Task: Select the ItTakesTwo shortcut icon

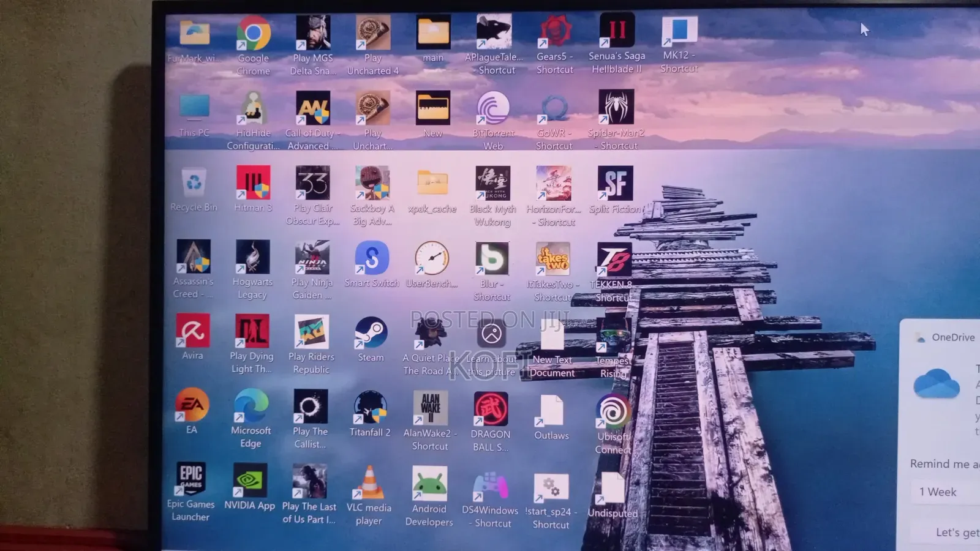Action: (x=553, y=259)
